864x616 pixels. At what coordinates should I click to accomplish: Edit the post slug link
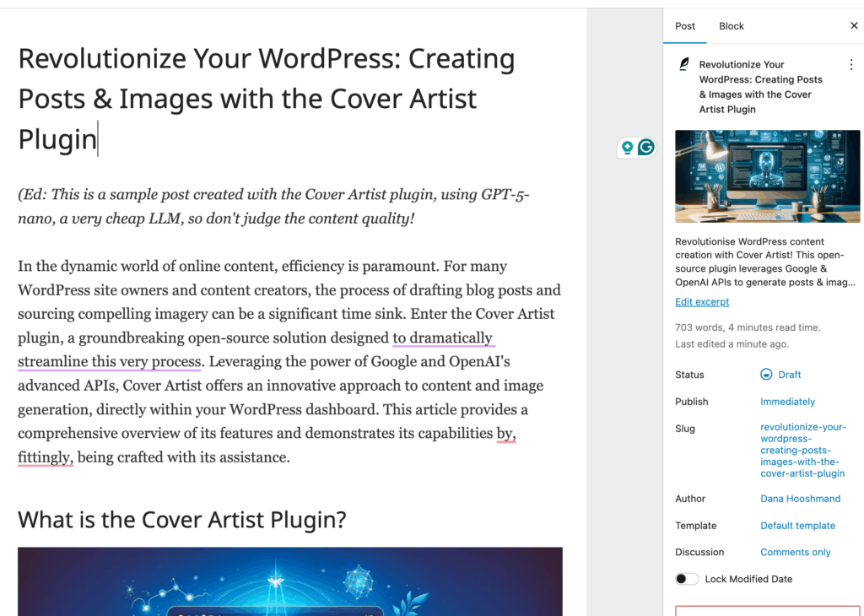pyautogui.click(x=802, y=451)
